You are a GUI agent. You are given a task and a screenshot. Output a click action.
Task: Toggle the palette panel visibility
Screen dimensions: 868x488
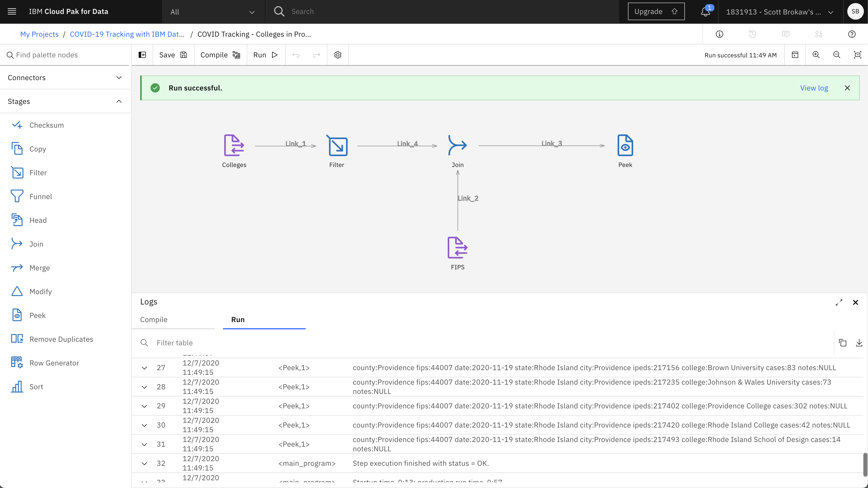coord(142,55)
